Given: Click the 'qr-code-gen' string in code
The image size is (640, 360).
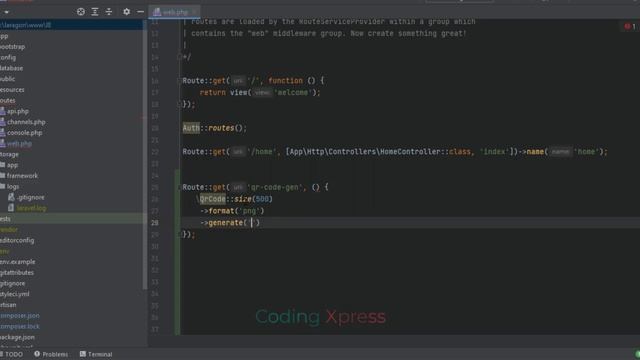Looking at the screenshot, I should 274,187.
